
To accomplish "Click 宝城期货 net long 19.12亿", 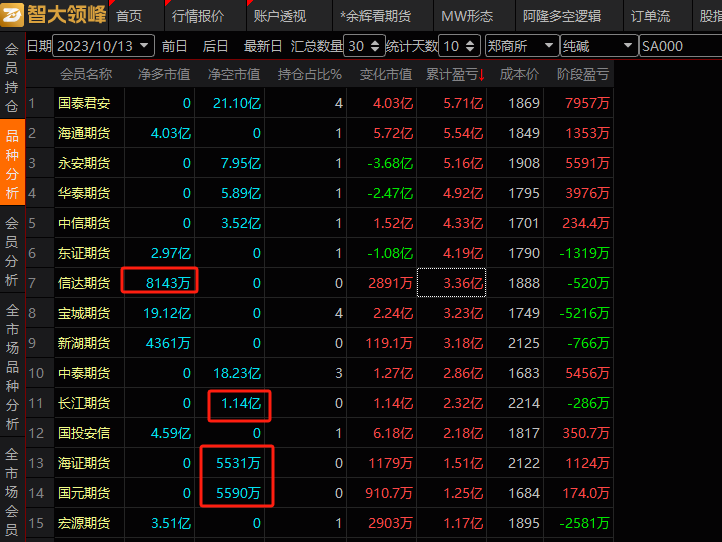I will tap(167, 313).
